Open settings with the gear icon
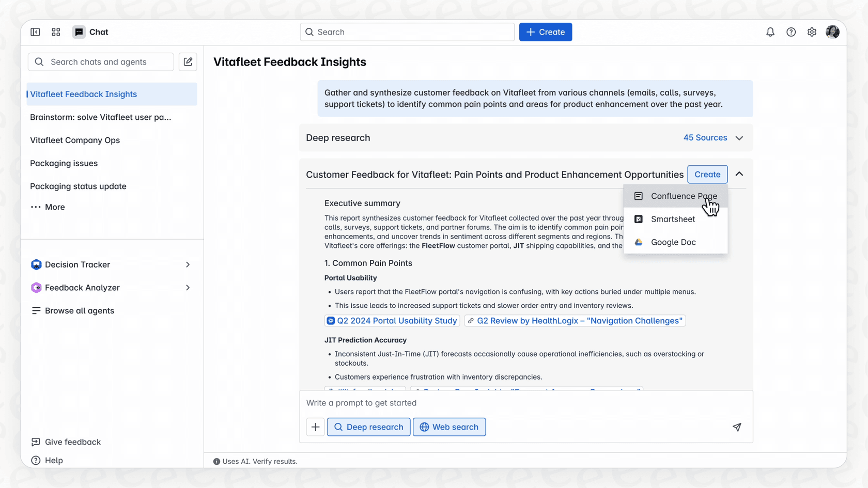 (812, 32)
